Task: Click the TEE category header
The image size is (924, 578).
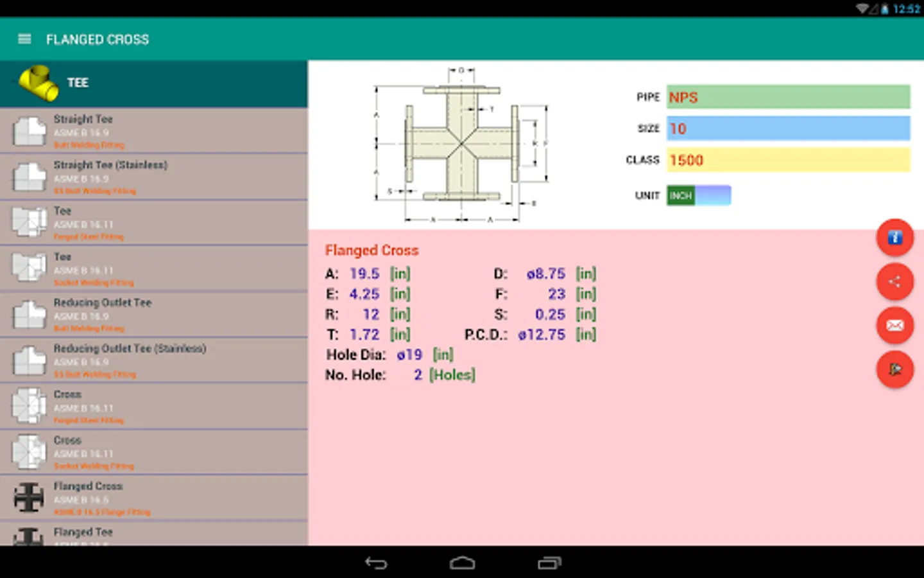Action: click(x=154, y=83)
